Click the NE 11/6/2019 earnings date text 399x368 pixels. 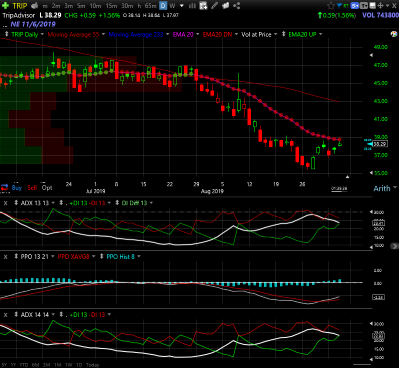[x=33, y=24]
